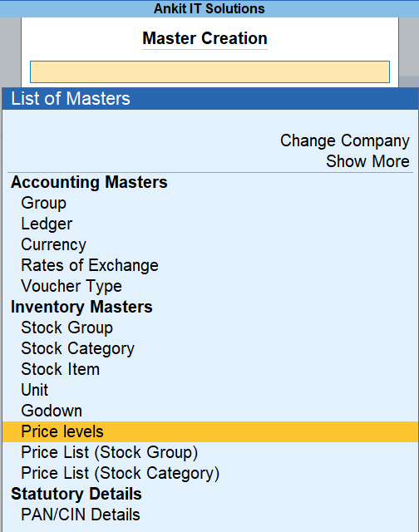This screenshot has width=419, height=532.
Task: Select PAN/CIN Details under Statutory Details
Action: (81, 515)
